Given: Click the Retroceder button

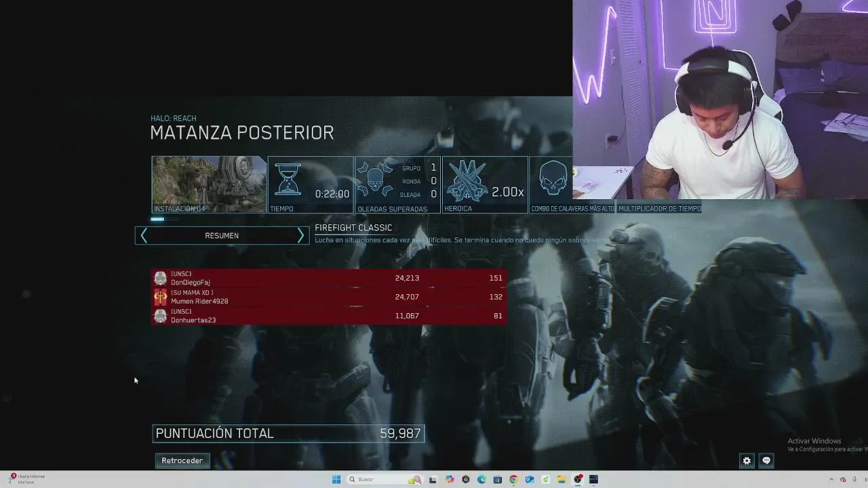Looking at the screenshot, I should pos(182,461).
